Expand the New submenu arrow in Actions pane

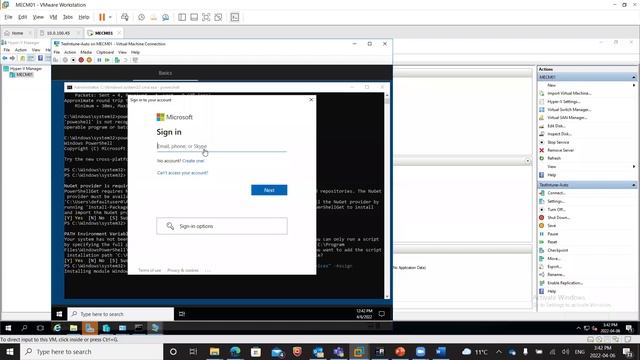(634, 85)
